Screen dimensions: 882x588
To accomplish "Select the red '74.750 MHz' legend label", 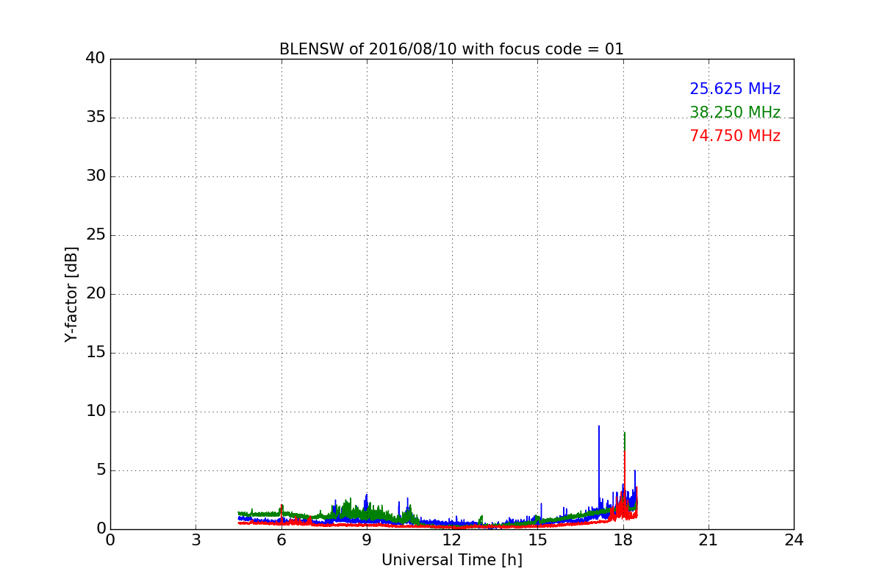I will point(735,136).
